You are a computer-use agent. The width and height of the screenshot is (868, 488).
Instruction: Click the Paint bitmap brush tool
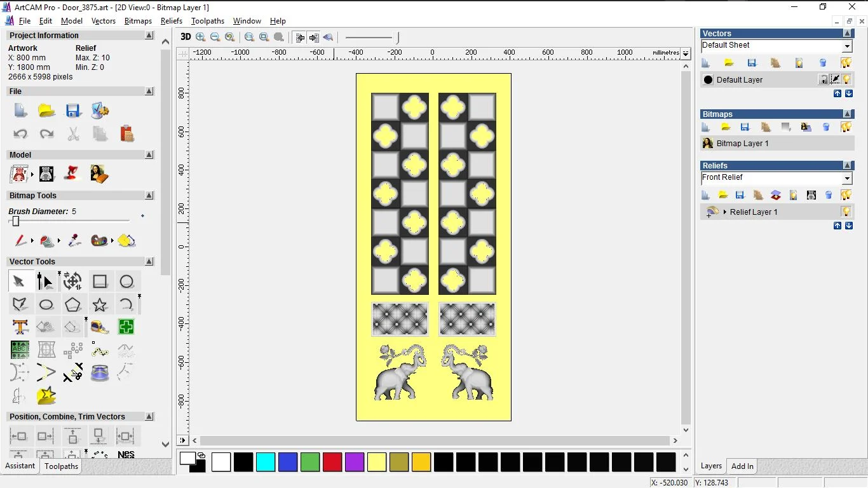coord(21,241)
